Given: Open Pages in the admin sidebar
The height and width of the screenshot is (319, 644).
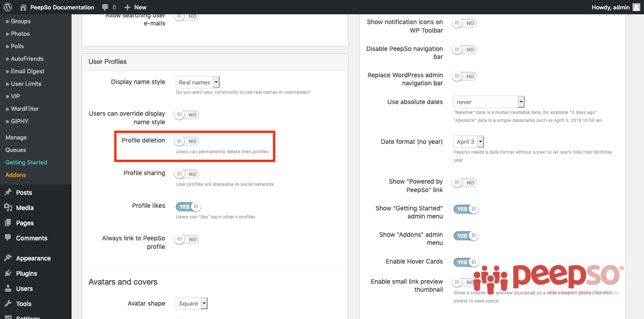Looking at the screenshot, I should pos(25,223).
